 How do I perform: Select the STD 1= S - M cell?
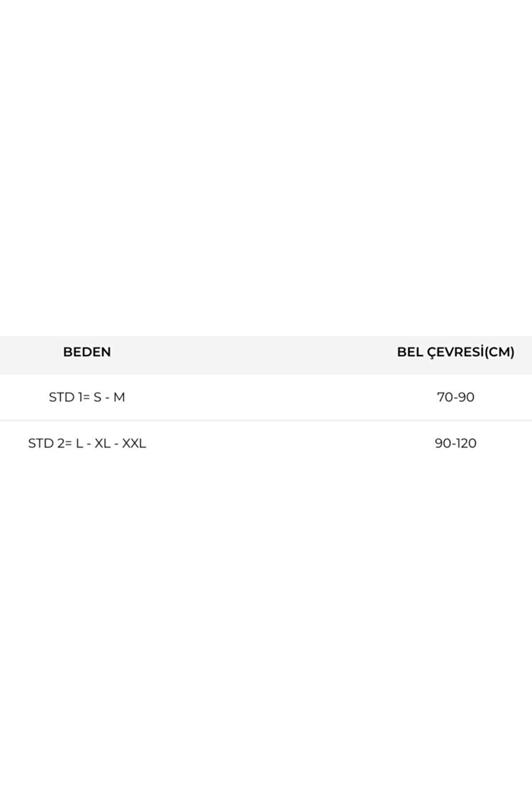[87, 397]
